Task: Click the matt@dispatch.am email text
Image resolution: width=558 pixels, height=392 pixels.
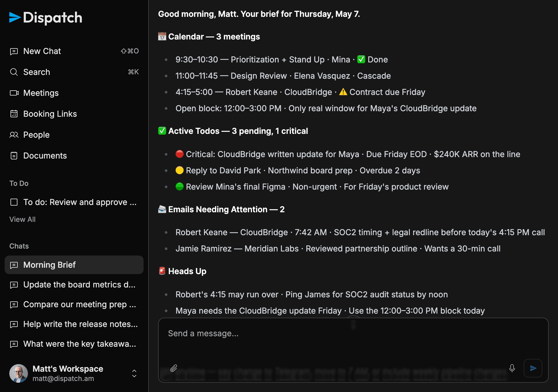Action: tap(63, 379)
